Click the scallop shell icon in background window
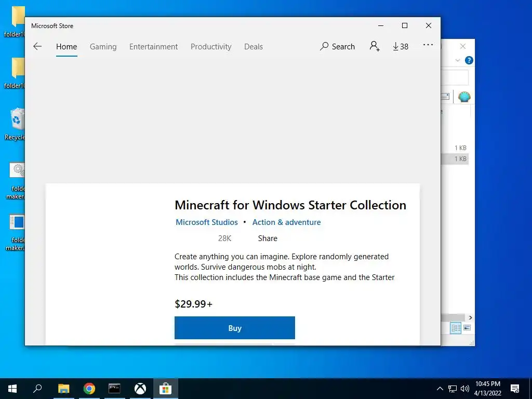The width and height of the screenshot is (532, 399). pos(464,97)
